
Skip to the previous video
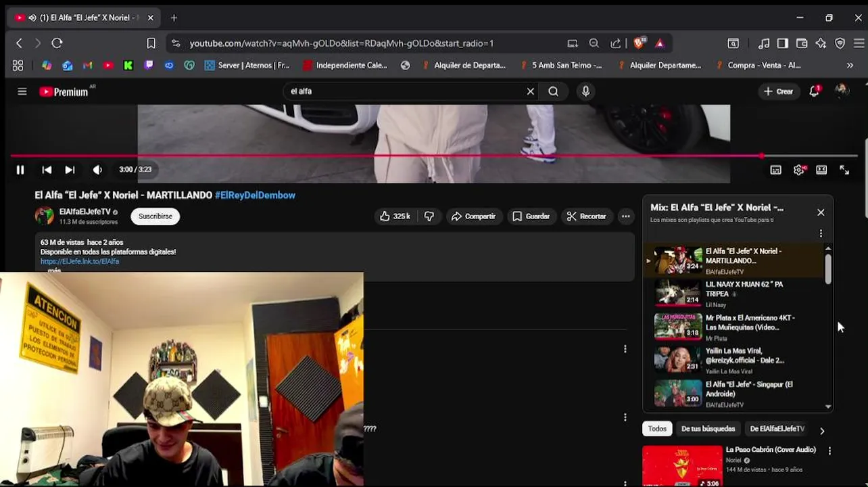[x=47, y=170]
